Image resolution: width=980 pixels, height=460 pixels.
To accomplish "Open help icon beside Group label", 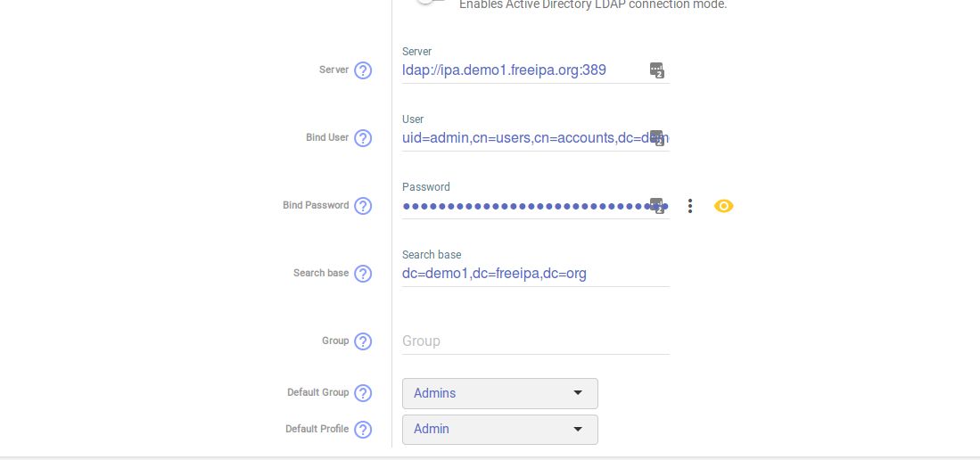I will tap(363, 341).
